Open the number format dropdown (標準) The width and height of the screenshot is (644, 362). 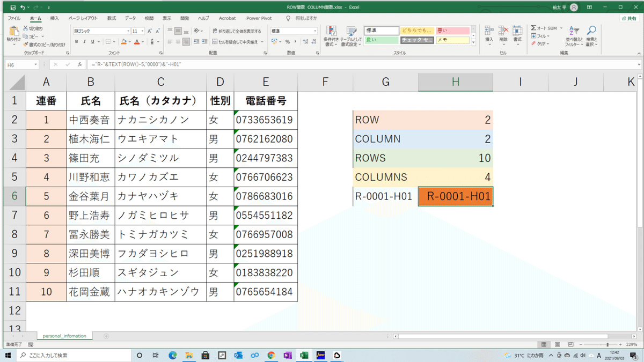click(315, 31)
